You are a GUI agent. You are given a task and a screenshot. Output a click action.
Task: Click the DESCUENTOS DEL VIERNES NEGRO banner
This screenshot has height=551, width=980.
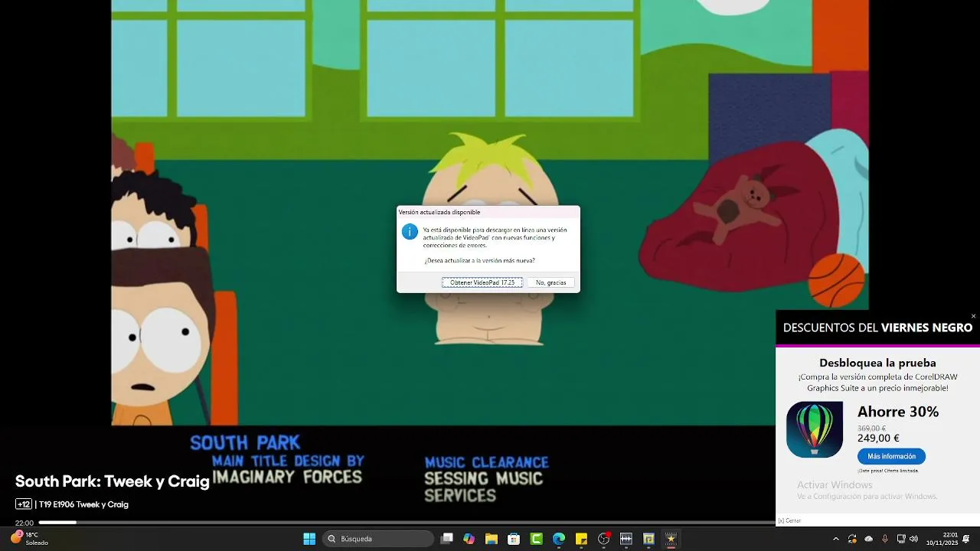pyautogui.click(x=877, y=328)
